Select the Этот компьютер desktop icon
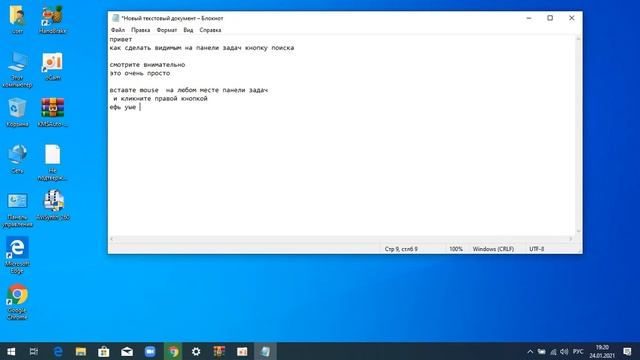Image resolution: width=640 pixels, height=360 pixels. pyautogui.click(x=17, y=69)
